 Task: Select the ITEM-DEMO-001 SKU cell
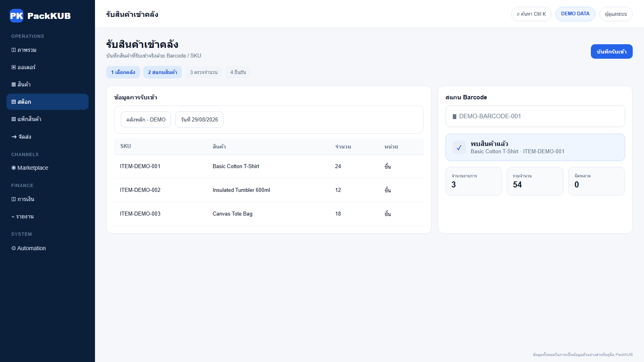click(x=140, y=166)
